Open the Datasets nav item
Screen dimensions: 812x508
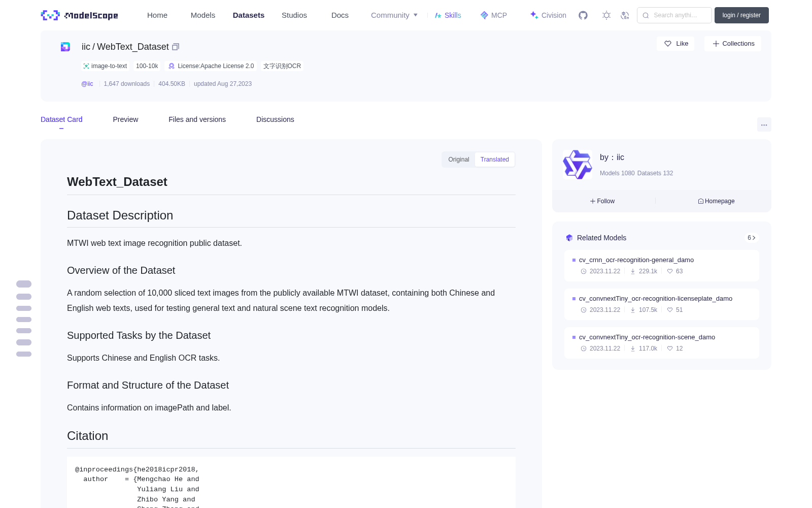click(x=249, y=15)
